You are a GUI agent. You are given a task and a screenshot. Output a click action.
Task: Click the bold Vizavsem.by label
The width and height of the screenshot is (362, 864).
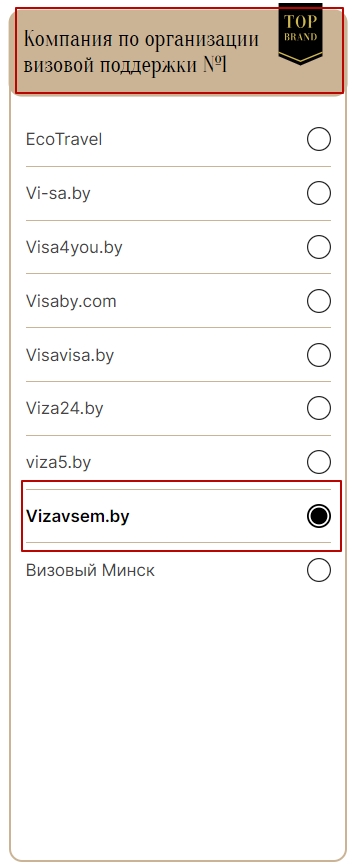point(78,517)
